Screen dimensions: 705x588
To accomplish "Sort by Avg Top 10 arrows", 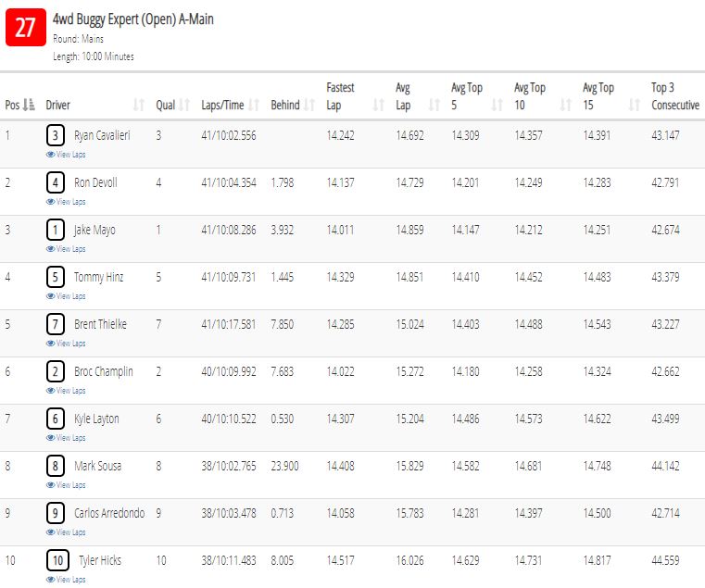I will pos(565,106).
